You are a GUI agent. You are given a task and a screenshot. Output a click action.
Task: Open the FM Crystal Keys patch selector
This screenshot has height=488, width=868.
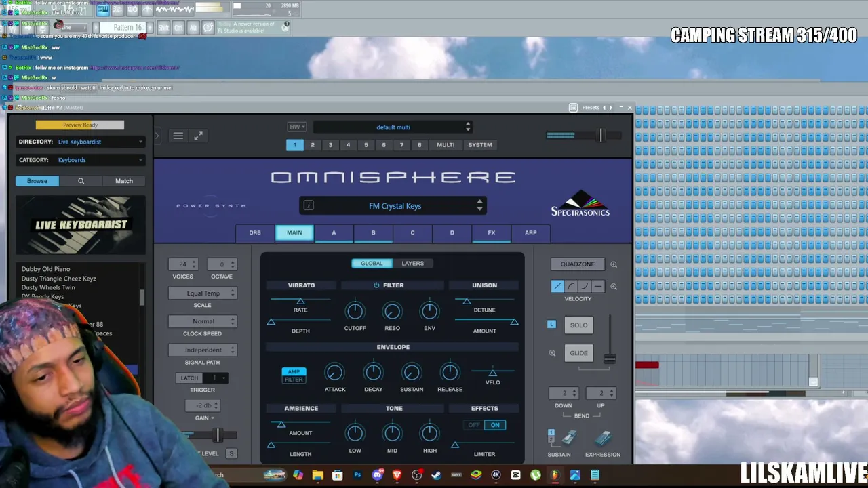[393, 206]
